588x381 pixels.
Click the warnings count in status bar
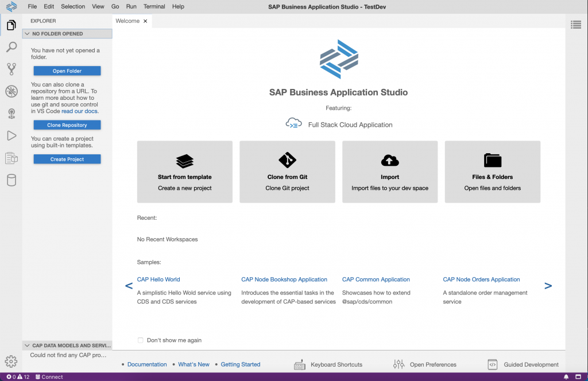point(23,377)
